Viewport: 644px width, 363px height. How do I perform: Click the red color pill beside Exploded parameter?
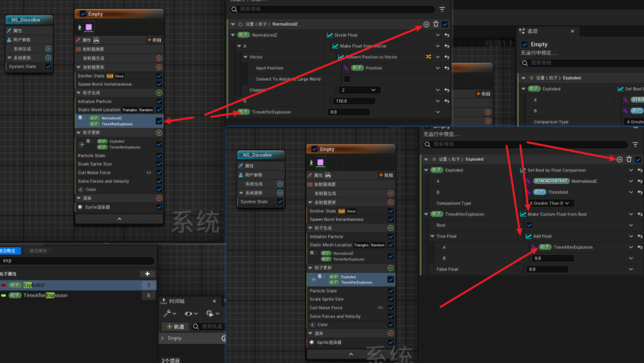(x=4, y=285)
